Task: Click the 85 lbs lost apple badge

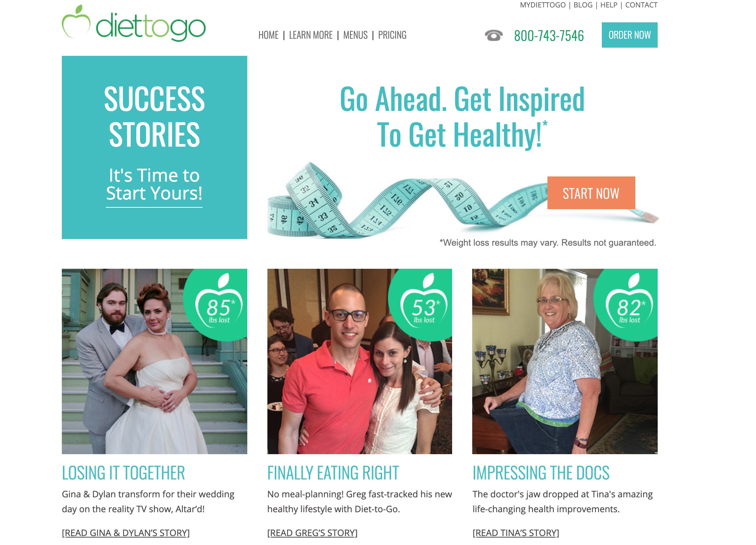Action: point(219,302)
